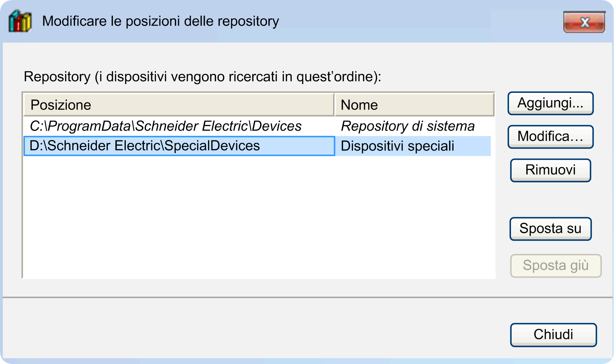Click the title text Modificare le posizioni delle repository
The height and width of the screenshot is (364, 614).
pos(160,22)
